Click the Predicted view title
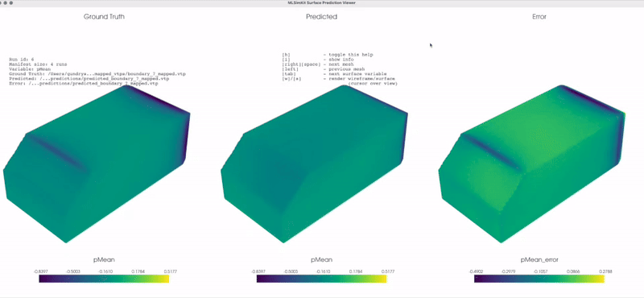644x298 pixels. (x=321, y=17)
